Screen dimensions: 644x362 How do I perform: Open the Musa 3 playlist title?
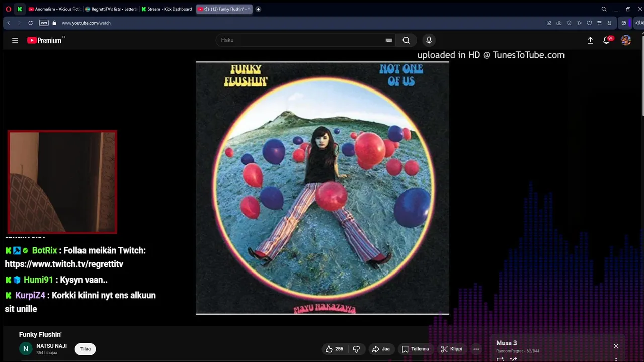tap(506, 343)
